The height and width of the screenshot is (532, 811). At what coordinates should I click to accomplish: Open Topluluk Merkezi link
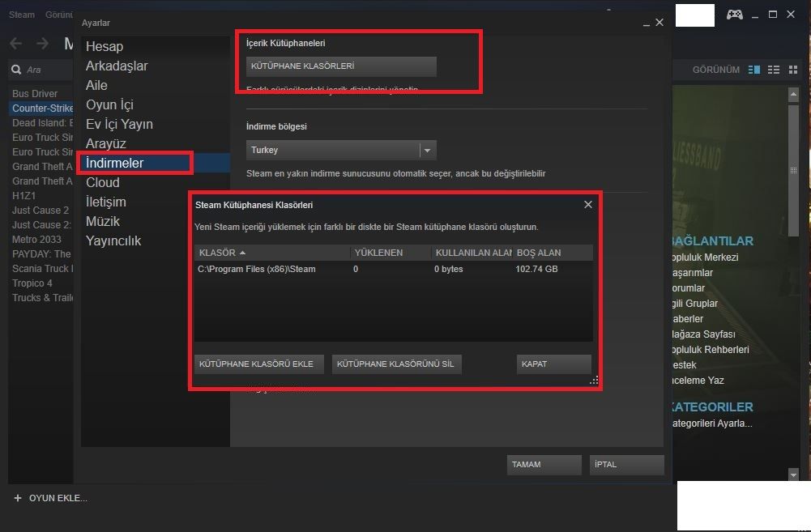[x=706, y=257]
